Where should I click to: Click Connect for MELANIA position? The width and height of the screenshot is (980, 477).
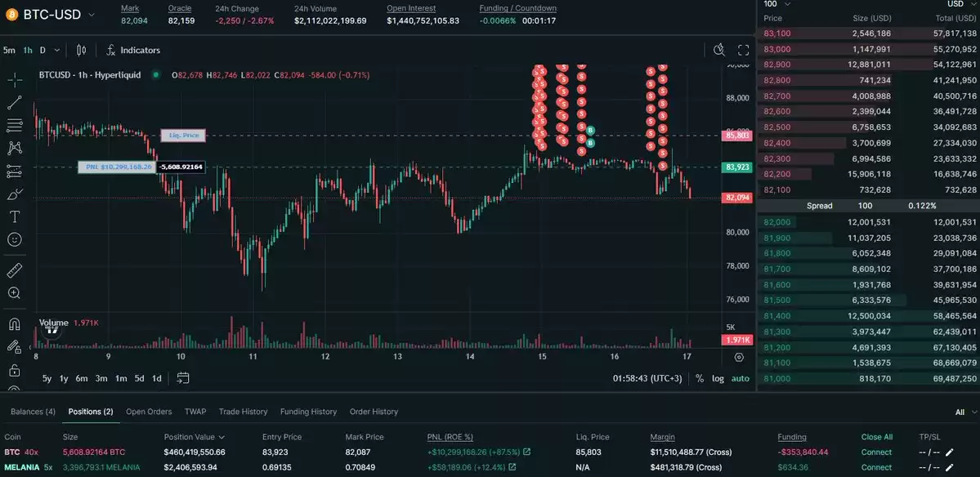pos(876,467)
